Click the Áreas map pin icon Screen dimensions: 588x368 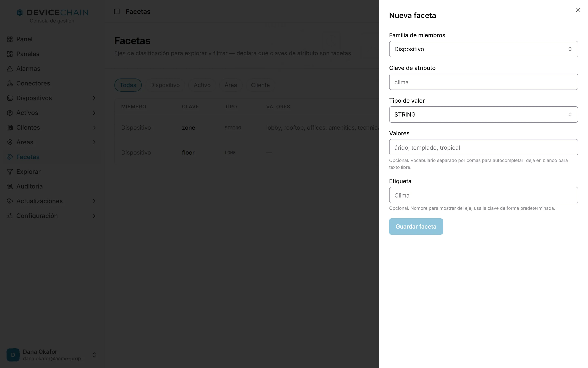click(10, 142)
